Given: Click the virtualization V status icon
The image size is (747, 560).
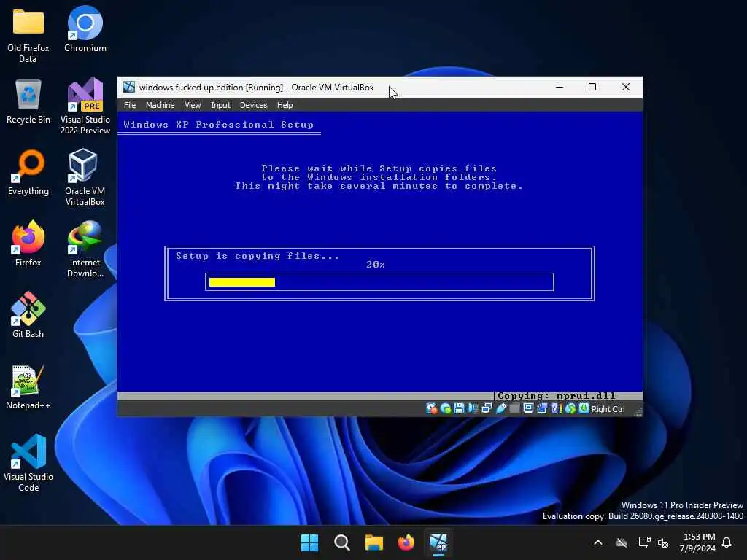Looking at the screenshot, I should [x=556, y=408].
